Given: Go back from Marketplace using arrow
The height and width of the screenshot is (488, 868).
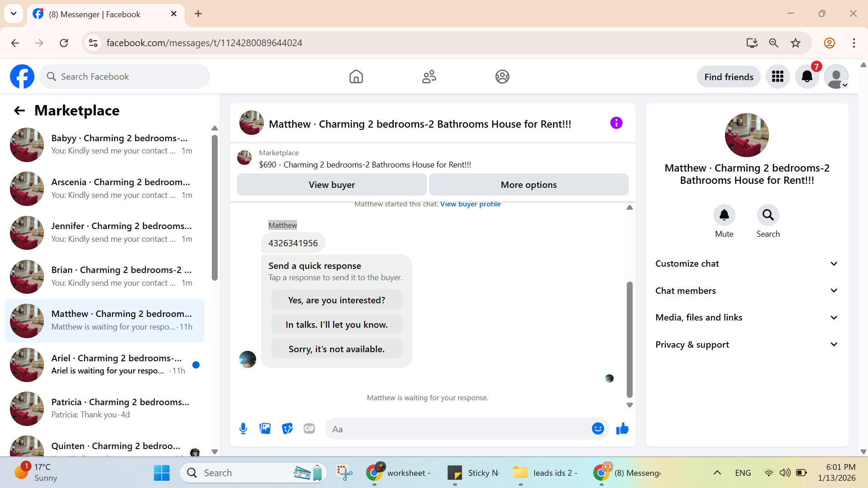Looking at the screenshot, I should (x=19, y=110).
